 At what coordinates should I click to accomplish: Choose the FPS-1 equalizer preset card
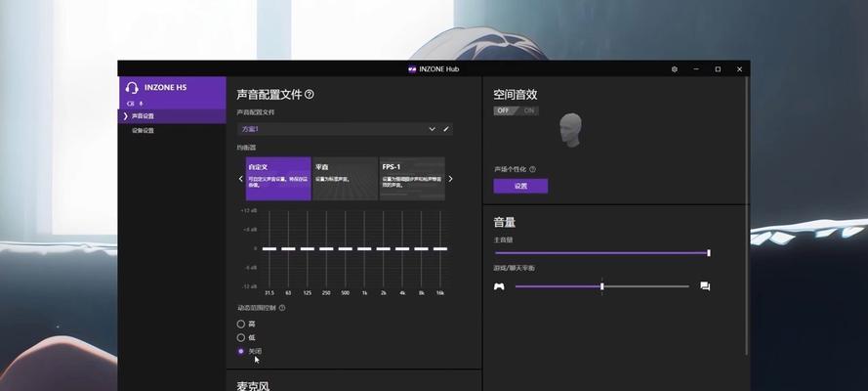coord(412,178)
